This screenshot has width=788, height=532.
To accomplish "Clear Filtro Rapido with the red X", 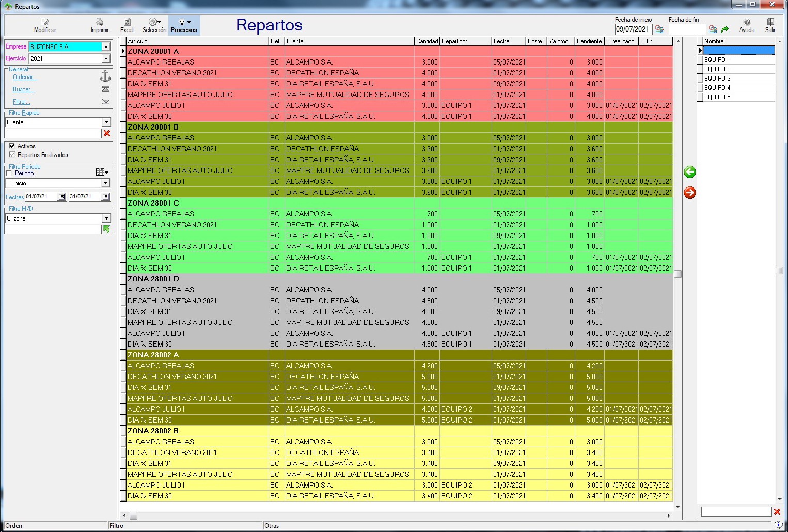I will [107, 133].
